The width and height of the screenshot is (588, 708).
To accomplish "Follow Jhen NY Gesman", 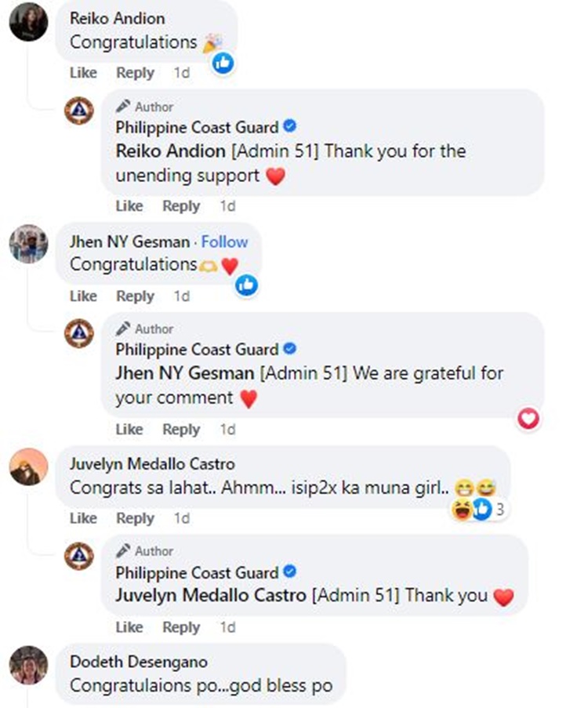I will tap(224, 242).
